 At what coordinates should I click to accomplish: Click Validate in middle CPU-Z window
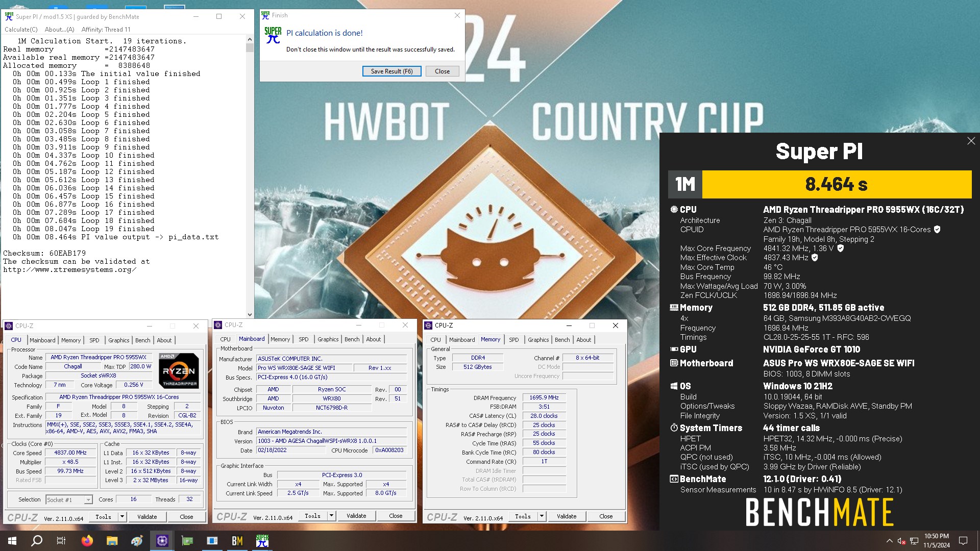356,516
